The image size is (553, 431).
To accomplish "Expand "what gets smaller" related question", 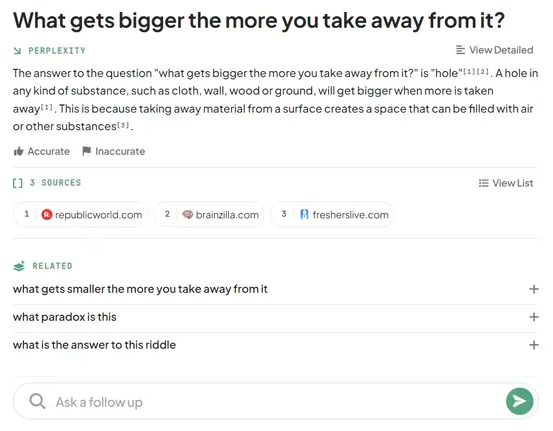I will click(x=534, y=289).
